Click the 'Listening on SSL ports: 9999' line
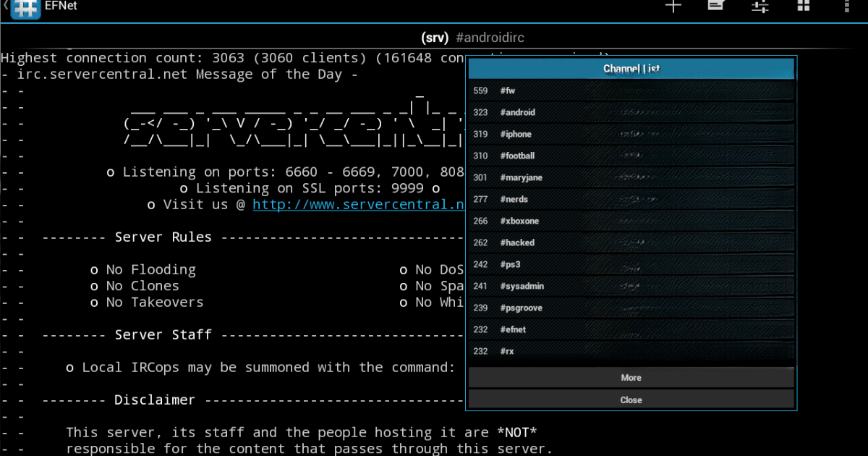This screenshot has height=456, width=868. tap(310, 188)
